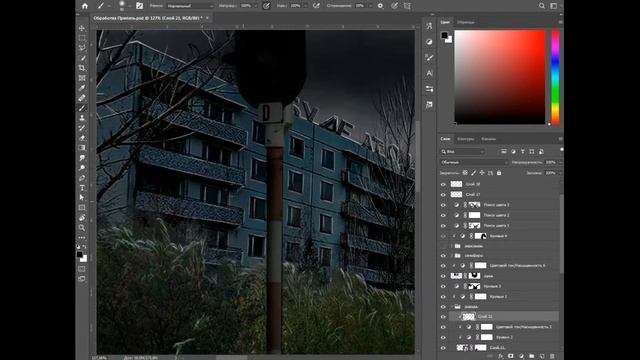Toggle visibility of Кривые 4 layer
The height and width of the screenshot is (360, 640).
443,236
